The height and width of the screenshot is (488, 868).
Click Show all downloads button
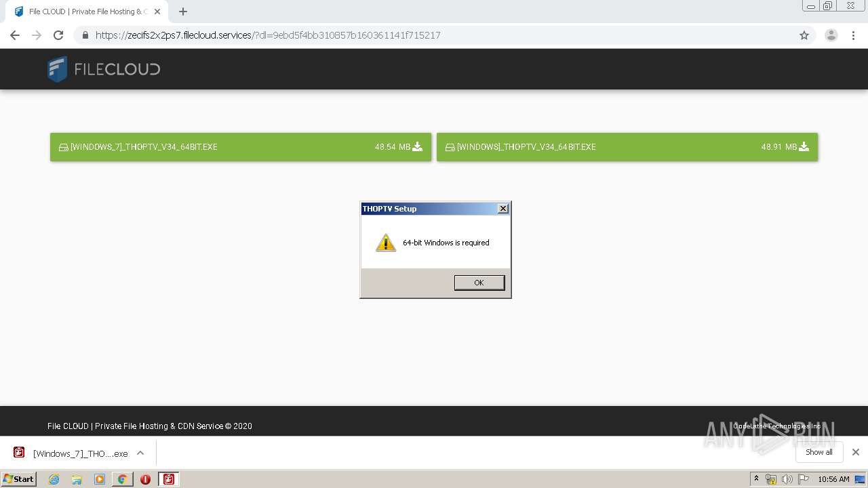819,452
